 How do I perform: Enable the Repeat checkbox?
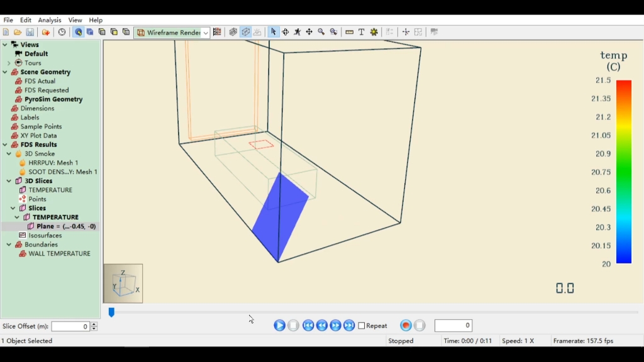[362, 326]
